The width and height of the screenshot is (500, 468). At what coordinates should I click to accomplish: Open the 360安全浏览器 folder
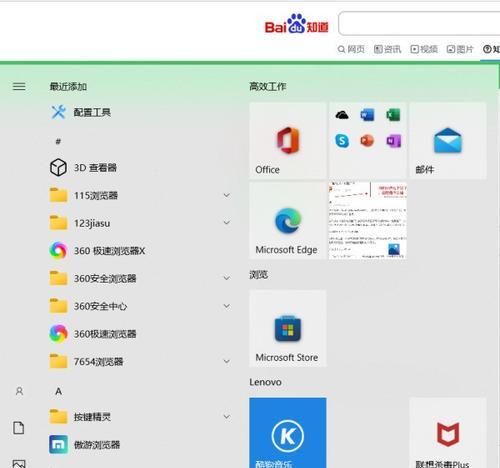(93, 278)
